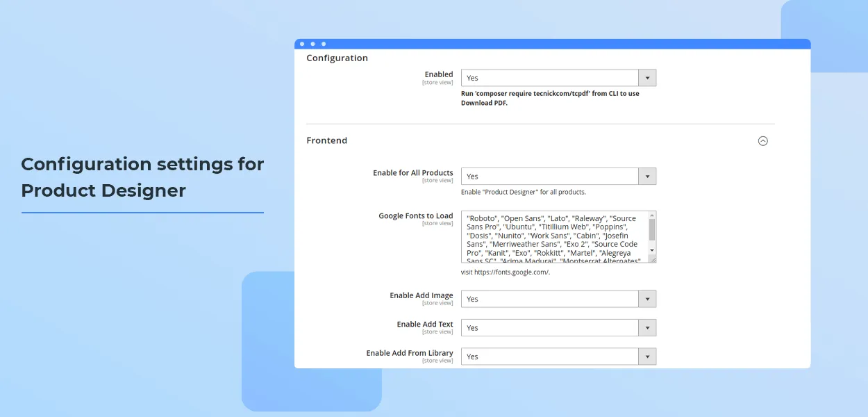The image size is (868, 417).
Task: Open the Enable for All Products select
Action: (549, 177)
